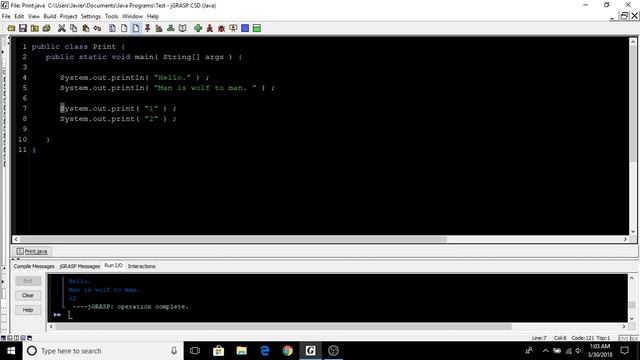
Task: Click the Open File folder icon
Action: click(11, 28)
